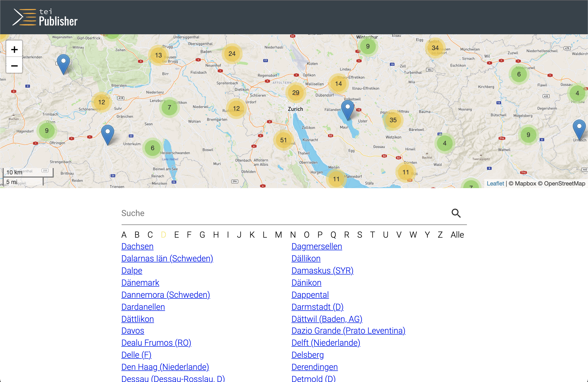Click the Leaflet attribution link
This screenshot has height=382, width=588.
pos(495,183)
